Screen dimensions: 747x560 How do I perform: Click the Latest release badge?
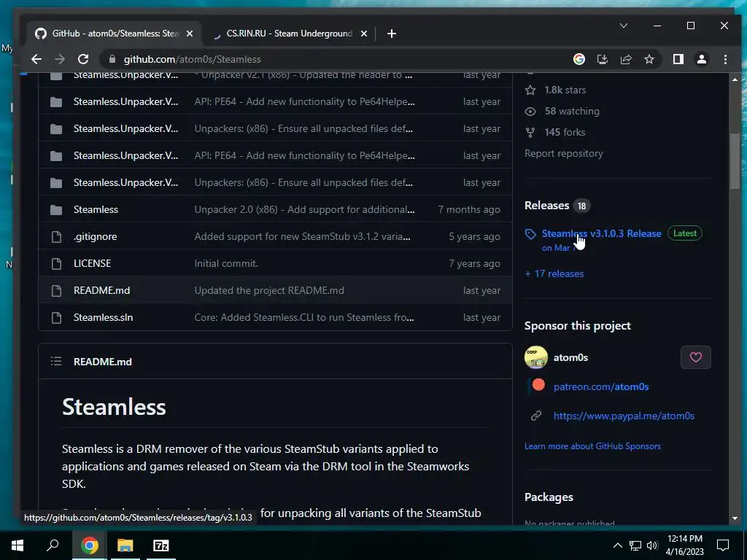(x=684, y=233)
